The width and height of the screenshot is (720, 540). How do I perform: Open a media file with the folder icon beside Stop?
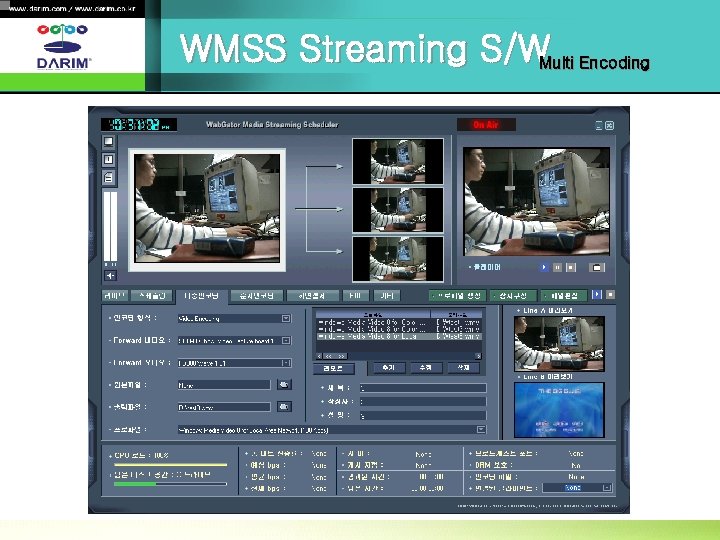pyautogui.click(x=596, y=267)
